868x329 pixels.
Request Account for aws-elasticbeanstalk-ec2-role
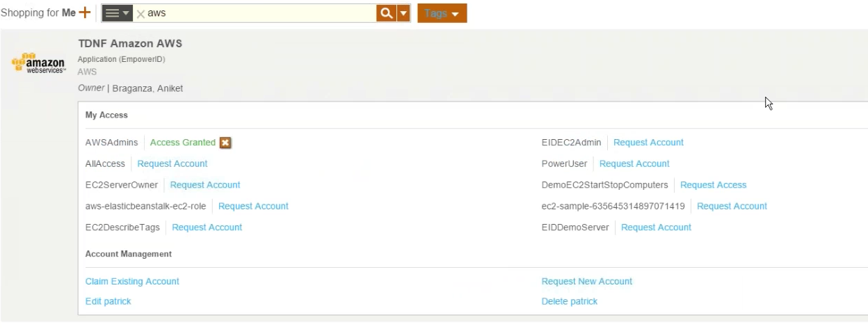pyautogui.click(x=253, y=206)
